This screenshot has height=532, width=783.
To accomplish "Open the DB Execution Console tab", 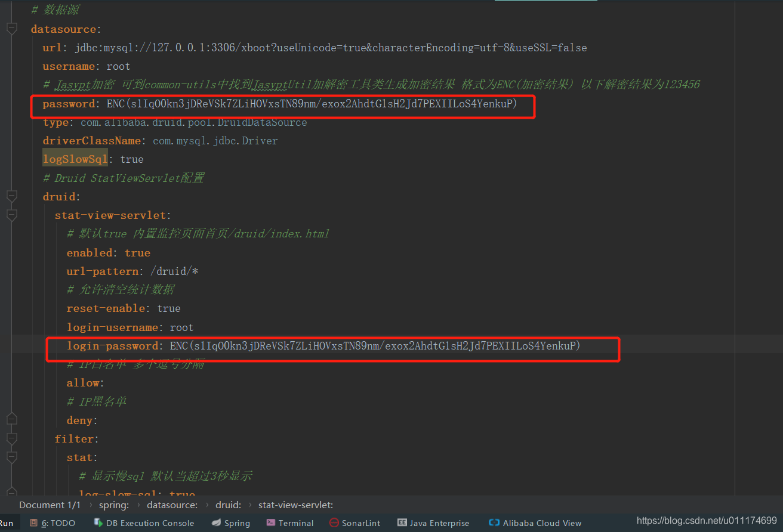I will [144, 523].
